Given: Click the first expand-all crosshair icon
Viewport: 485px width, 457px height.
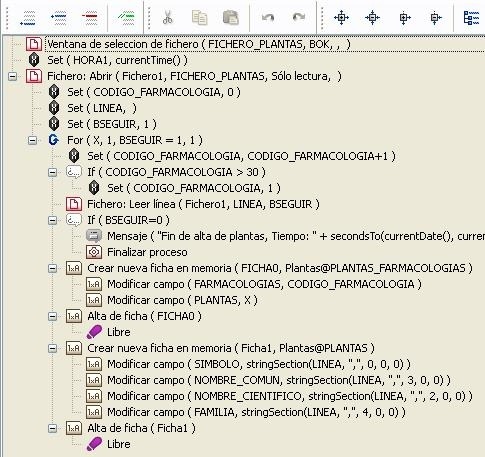Looking at the screenshot, I should (341, 17).
